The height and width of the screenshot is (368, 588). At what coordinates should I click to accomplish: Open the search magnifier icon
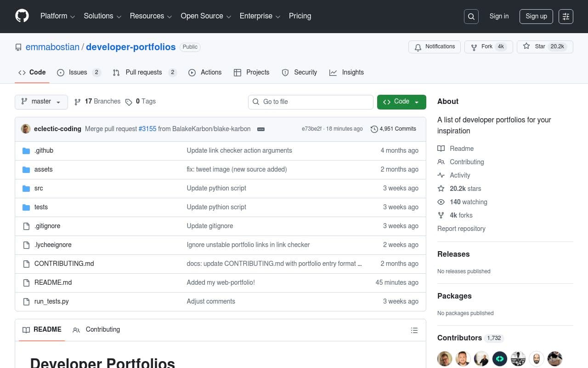coord(471,16)
